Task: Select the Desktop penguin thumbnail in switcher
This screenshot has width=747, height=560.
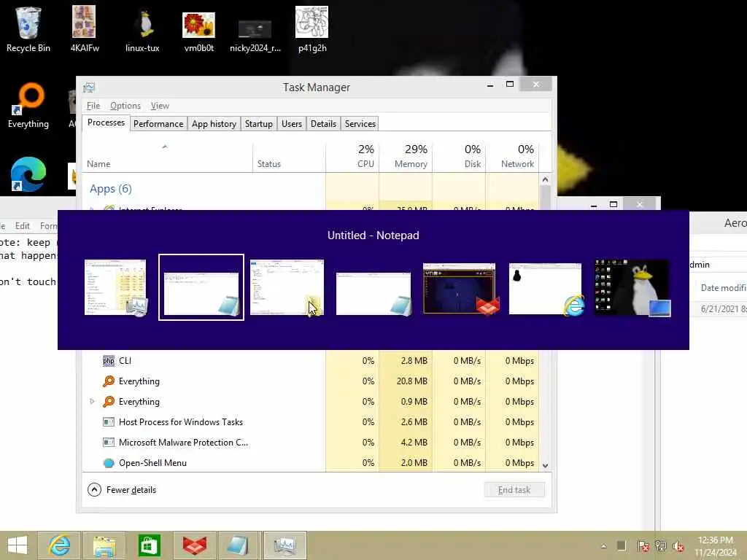Action: click(632, 287)
